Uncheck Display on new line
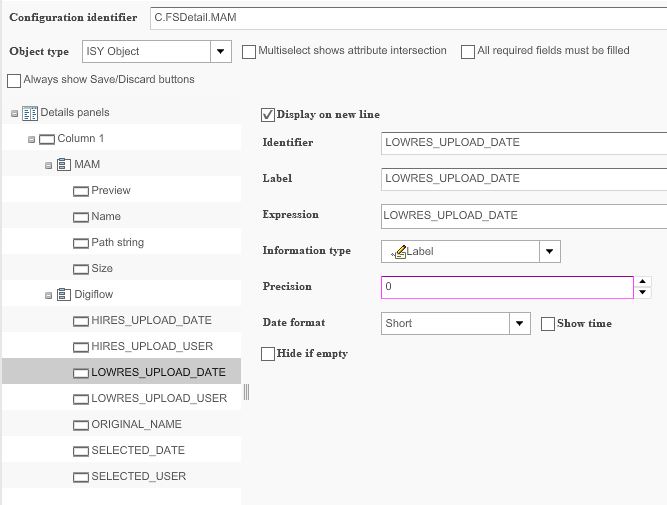Viewport: 667px width, 505px height. 268,115
